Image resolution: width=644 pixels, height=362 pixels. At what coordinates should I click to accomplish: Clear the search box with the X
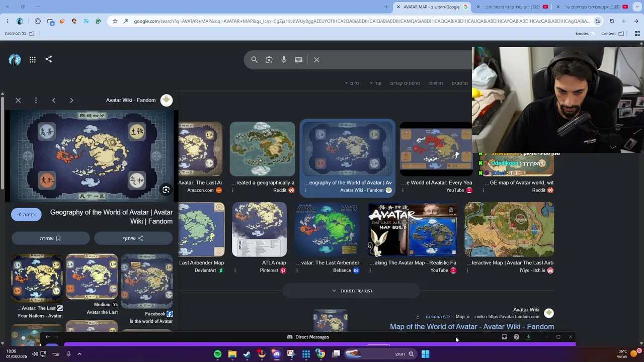[316, 60]
